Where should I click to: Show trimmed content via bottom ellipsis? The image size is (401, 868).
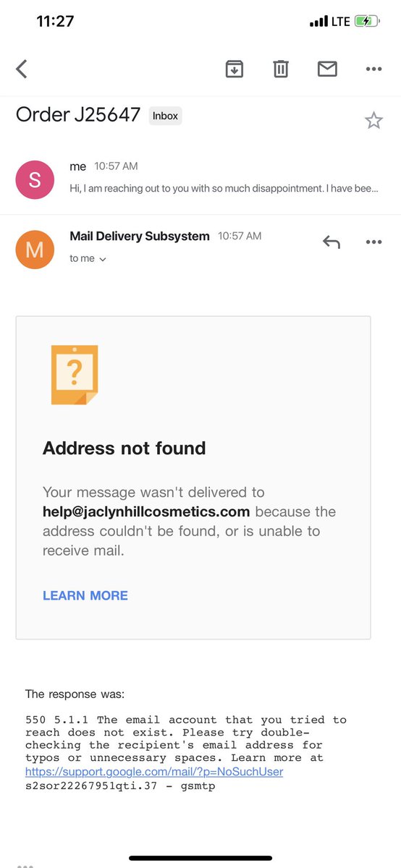[x=25, y=866]
